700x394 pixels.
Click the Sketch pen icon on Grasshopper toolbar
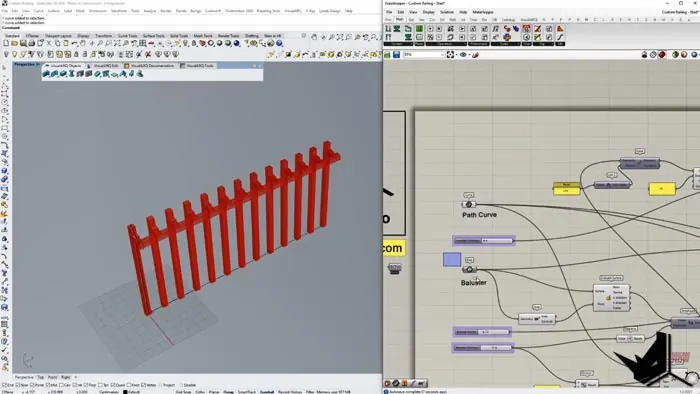click(x=475, y=55)
